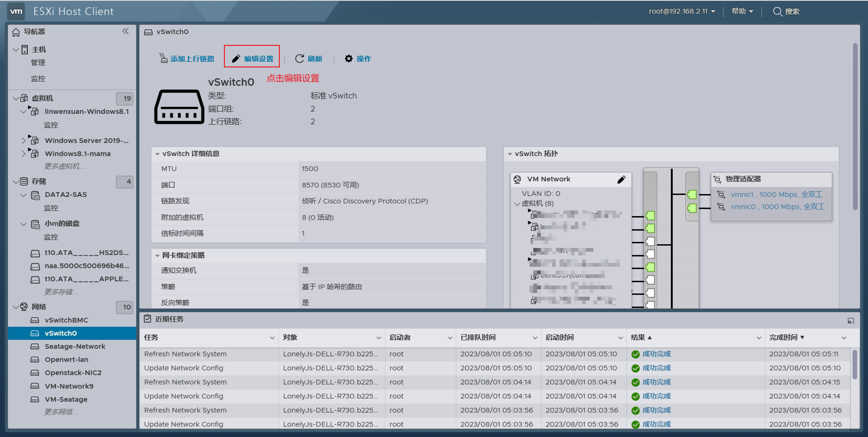Click the search magnifier icon in the header
This screenshot has height=437, width=868.
tap(777, 11)
